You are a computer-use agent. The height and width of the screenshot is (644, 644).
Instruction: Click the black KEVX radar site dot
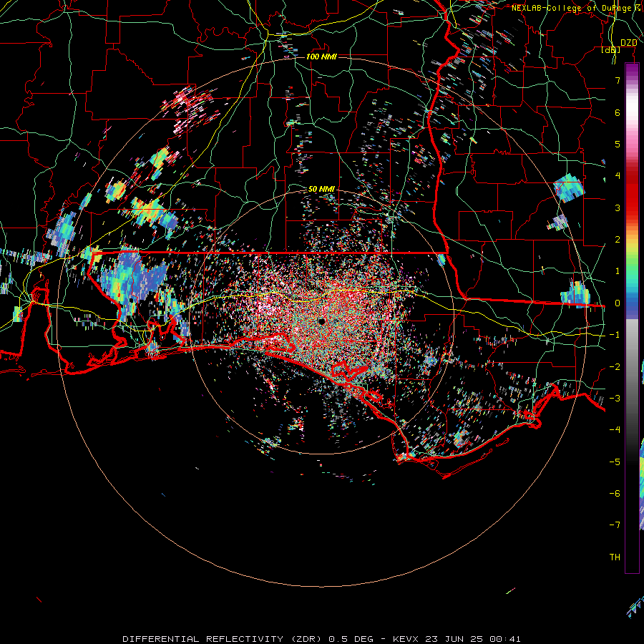[321, 321]
